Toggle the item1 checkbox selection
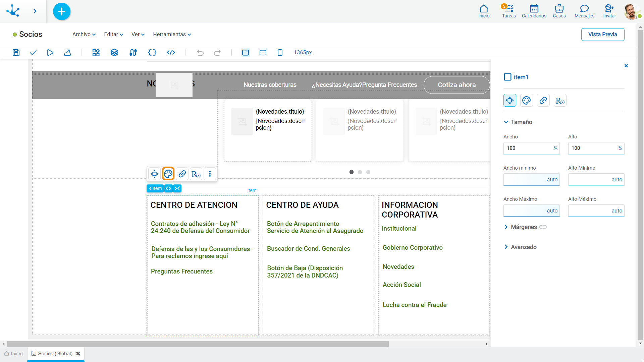The height and width of the screenshot is (362, 644). [507, 77]
